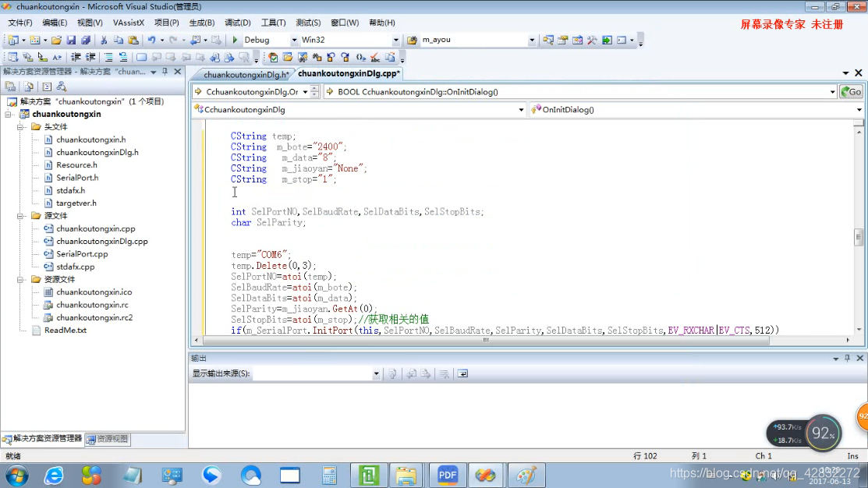Open the 生成(B) menu
Screen dimensions: 868x488
(x=201, y=23)
